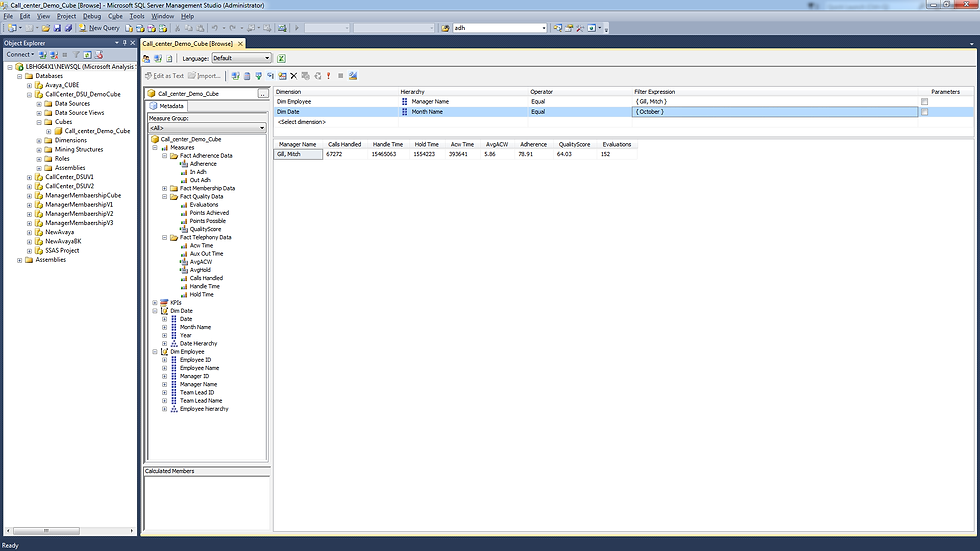980x551 pixels.
Task: Click Edit as Text button
Action: 164,76
